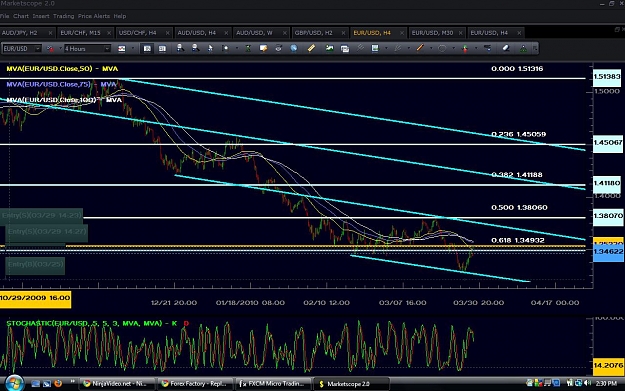Image resolution: width=625 pixels, height=391 pixels.
Task: Open the Windows Start button
Action: (x=14, y=383)
